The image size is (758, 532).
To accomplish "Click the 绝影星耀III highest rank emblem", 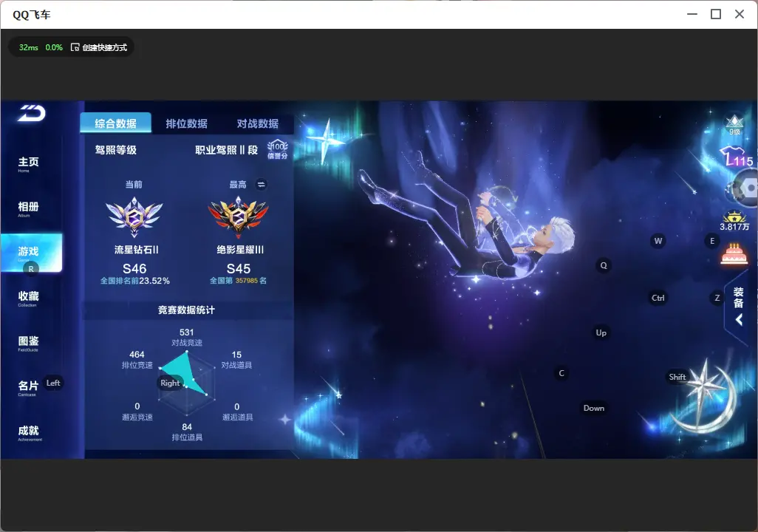I will tap(239, 218).
